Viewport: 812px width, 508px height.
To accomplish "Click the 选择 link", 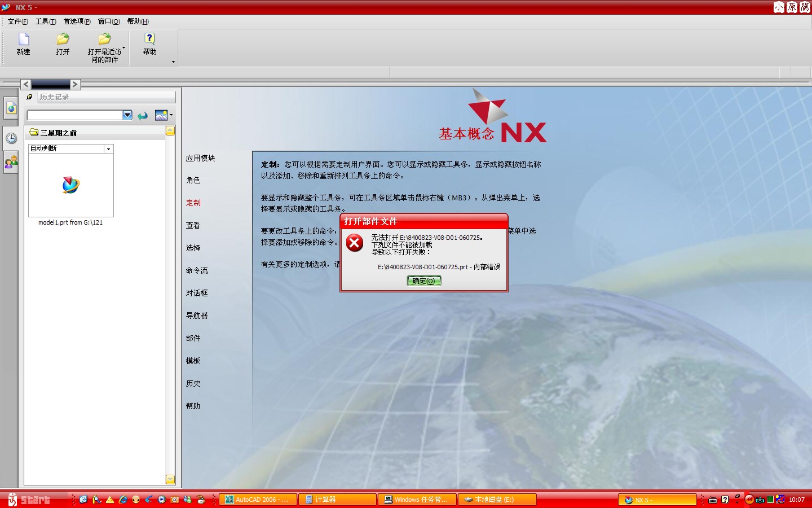I will (193, 248).
